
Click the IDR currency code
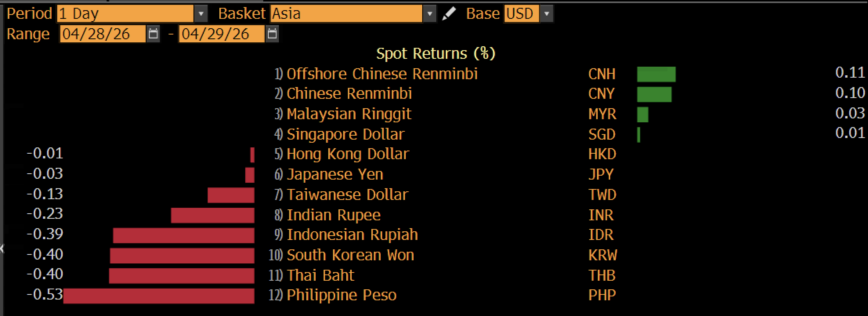(601, 235)
